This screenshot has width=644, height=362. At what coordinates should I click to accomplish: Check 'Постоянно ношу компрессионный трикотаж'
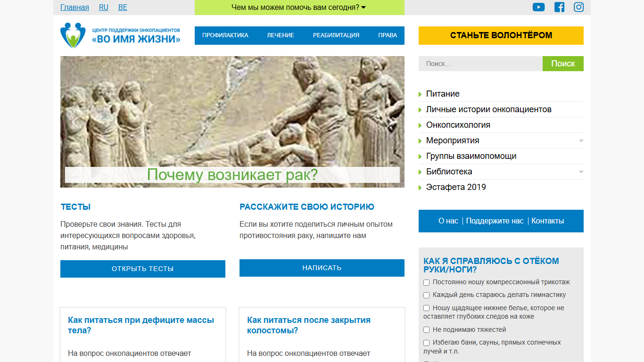[426, 282]
